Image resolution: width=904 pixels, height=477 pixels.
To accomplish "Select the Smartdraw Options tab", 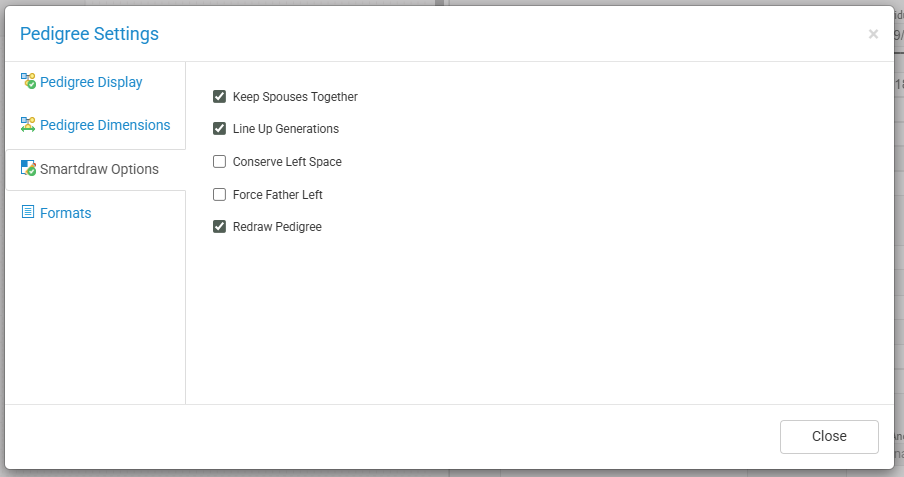I will [99, 169].
